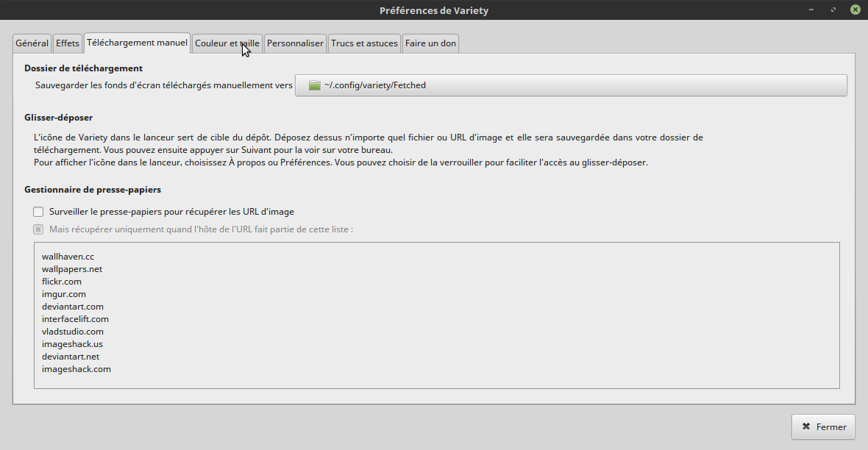Maximize the preferences window
The height and width of the screenshot is (450, 868).
coord(833,10)
